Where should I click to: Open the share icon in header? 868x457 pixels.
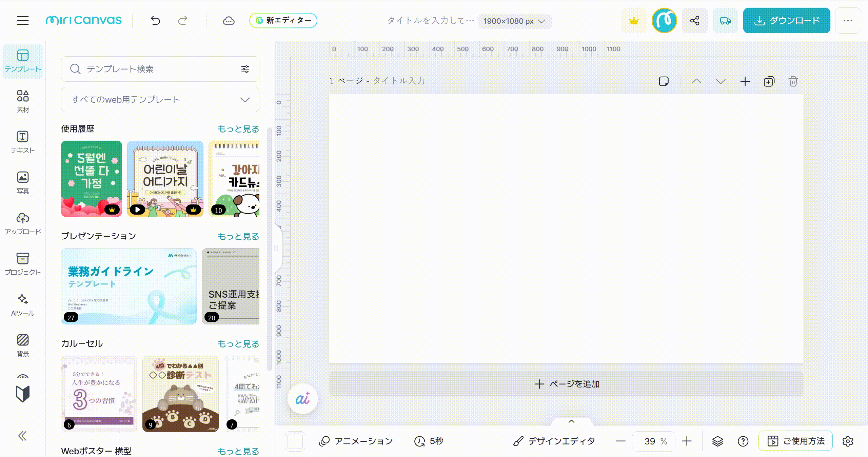click(695, 21)
